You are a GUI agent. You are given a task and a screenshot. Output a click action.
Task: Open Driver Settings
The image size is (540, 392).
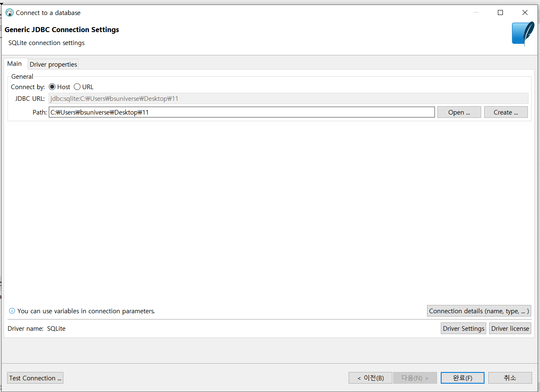point(463,328)
